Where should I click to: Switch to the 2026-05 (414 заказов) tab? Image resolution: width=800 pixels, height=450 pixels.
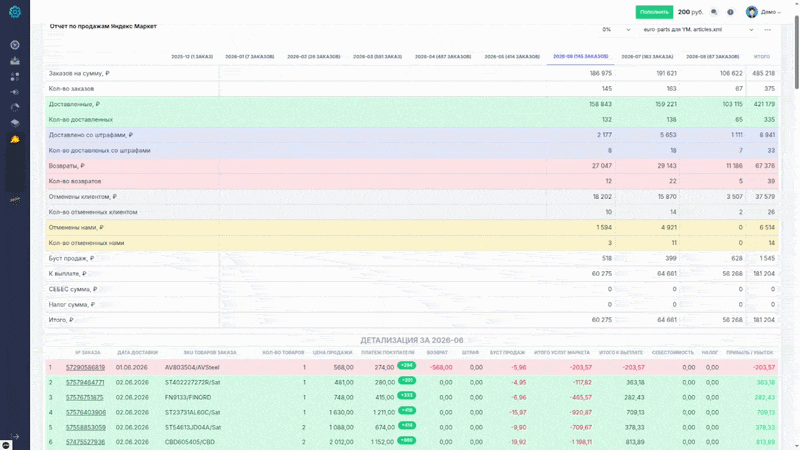point(512,57)
